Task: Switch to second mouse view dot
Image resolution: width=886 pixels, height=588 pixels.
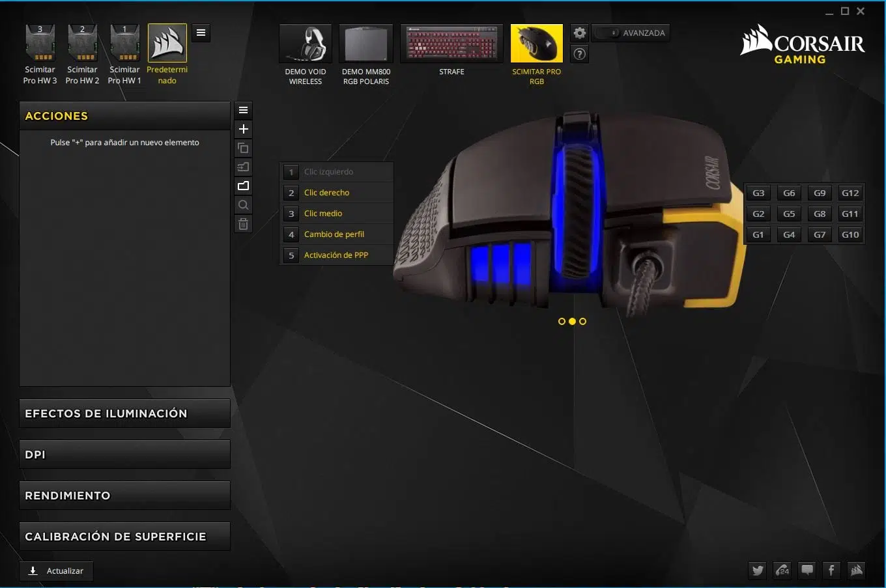Action: click(x=572, y=321)
